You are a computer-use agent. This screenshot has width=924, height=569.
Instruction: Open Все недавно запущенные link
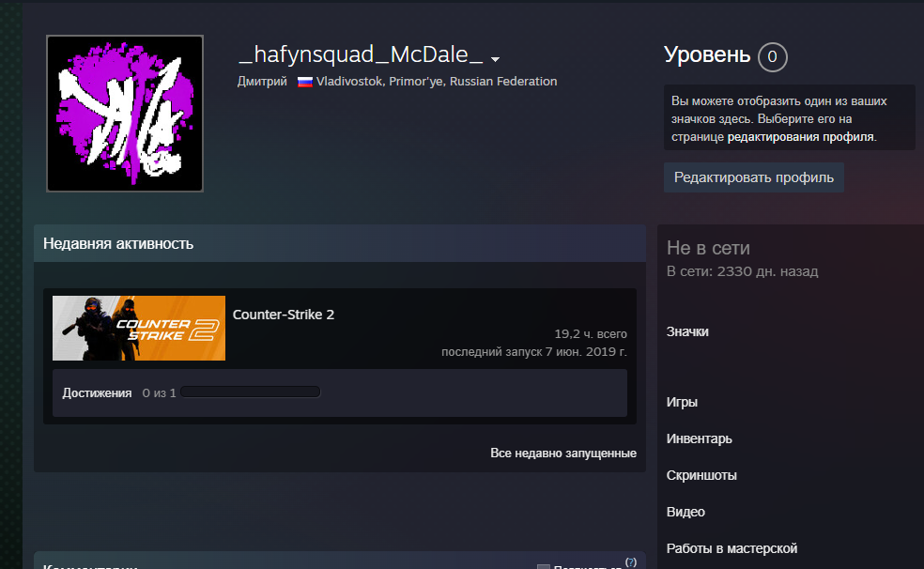coord(562,454)
